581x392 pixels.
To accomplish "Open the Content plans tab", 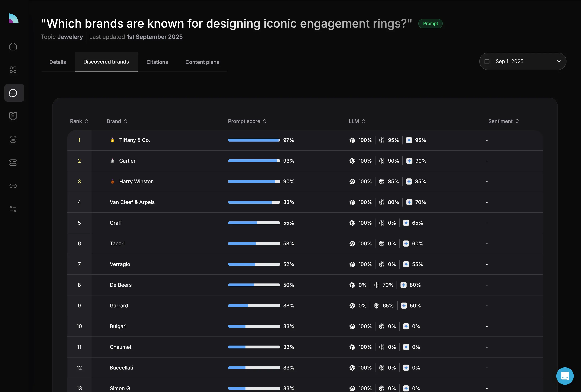I will (202, 62).
